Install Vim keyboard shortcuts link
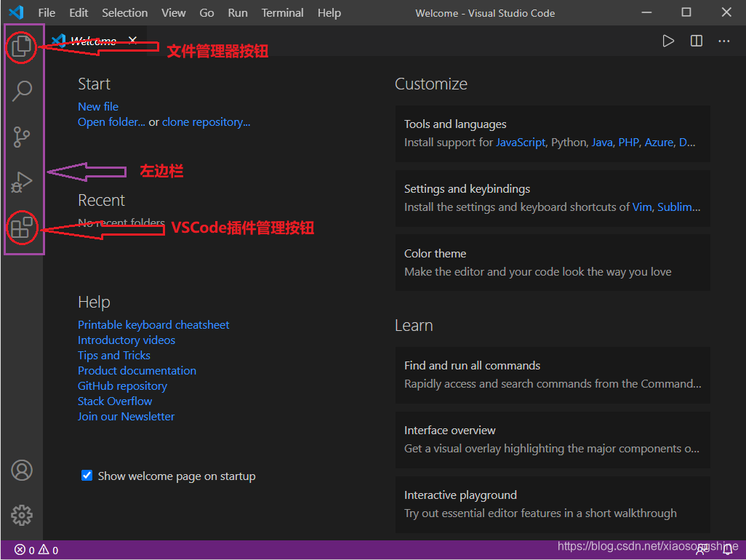This screenshot has width=746, height=560. pyautogui.click(x=642, y=207)
